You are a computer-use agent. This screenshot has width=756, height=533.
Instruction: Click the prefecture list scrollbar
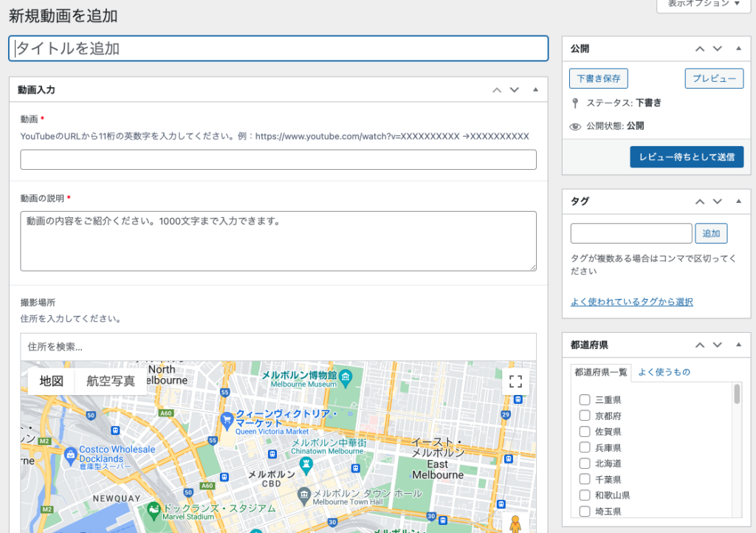(737, 393)
